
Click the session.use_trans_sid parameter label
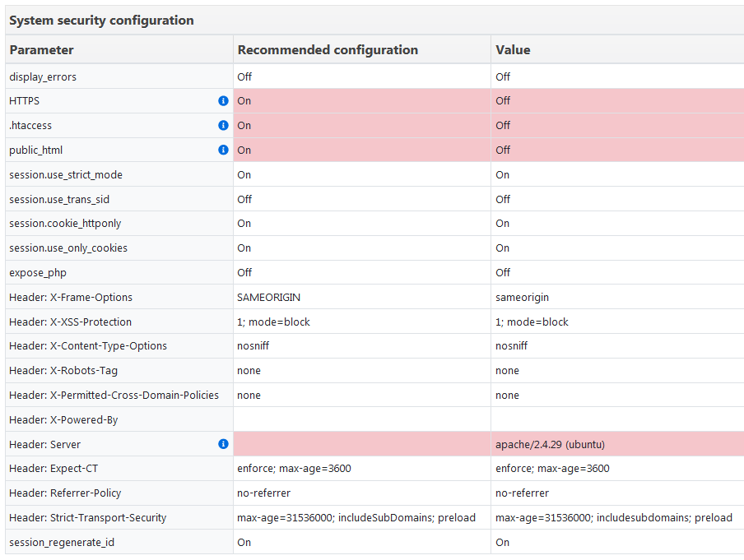[x=59, y=199]
